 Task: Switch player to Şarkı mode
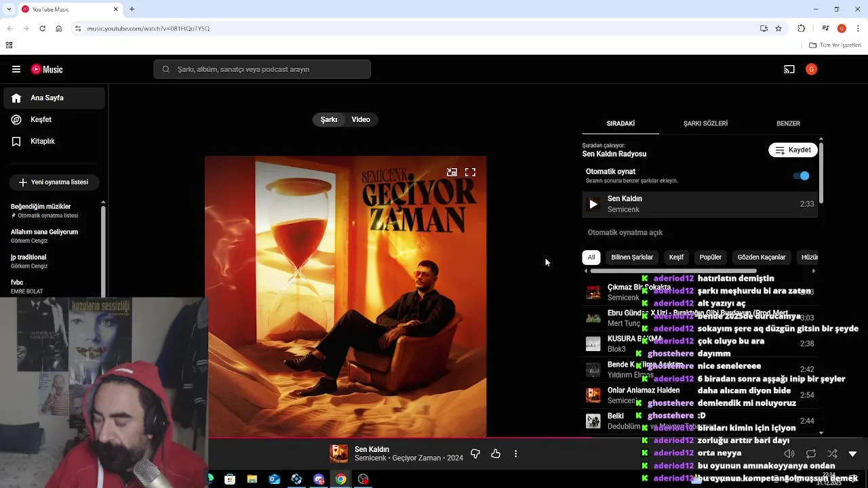(x=329, y=119)
